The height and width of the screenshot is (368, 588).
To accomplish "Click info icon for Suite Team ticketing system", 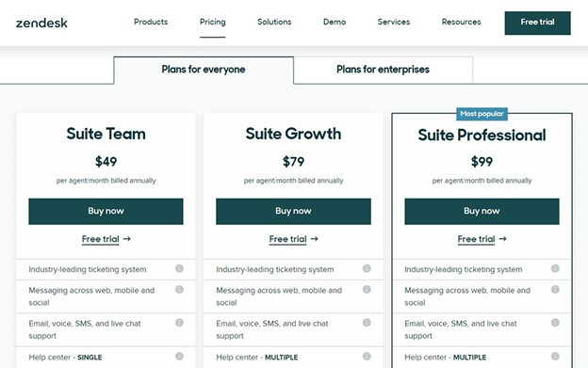I will (179, 268).
